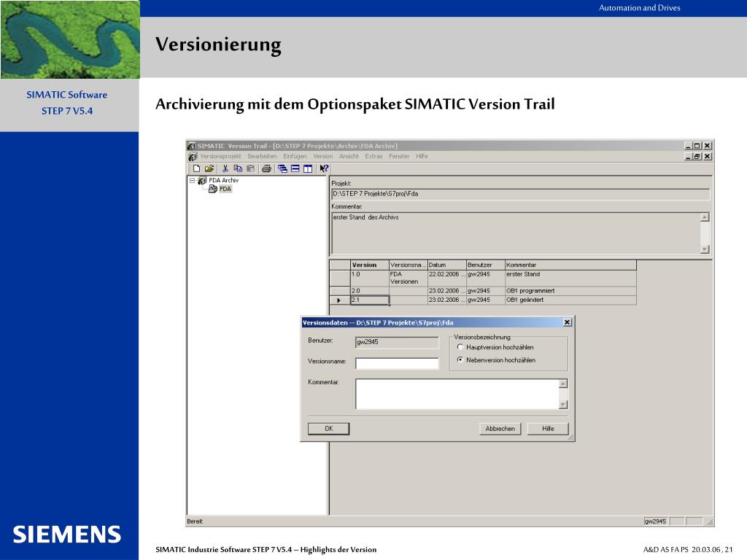This screenshot has width=747, height=560.
Task: Select version 2.1 cell
Action: tap(370, 300)
